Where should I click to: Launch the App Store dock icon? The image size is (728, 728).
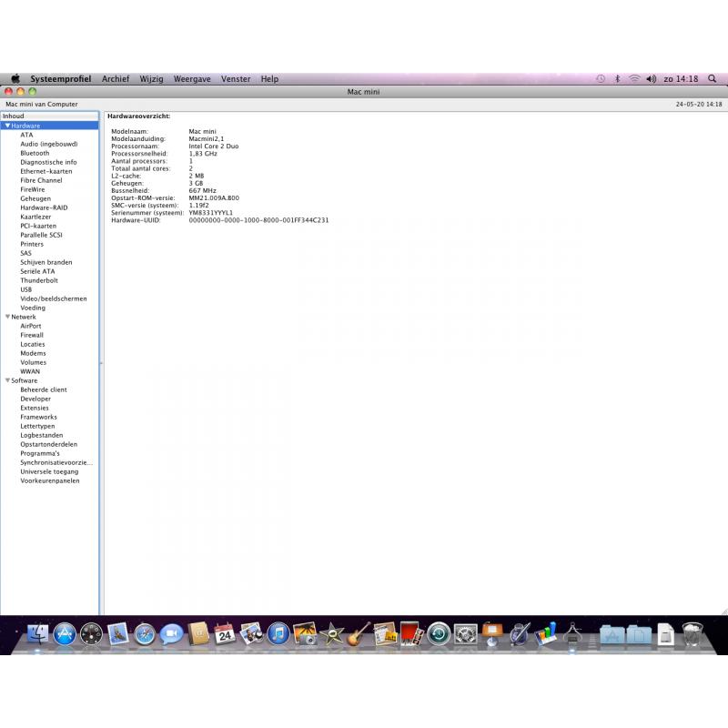[65, 634]
